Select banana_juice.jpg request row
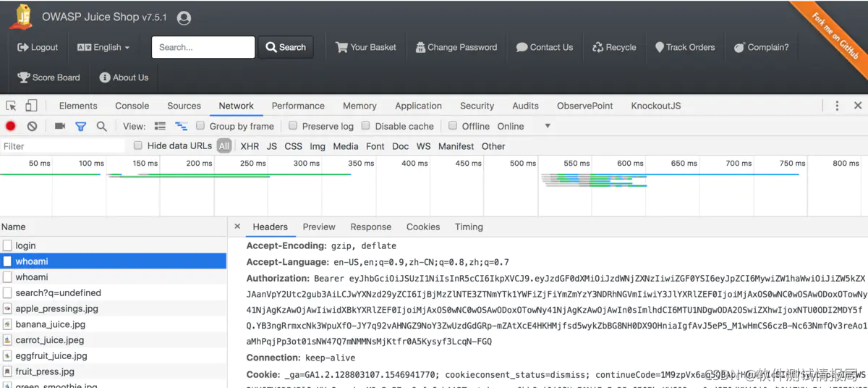868x388 pixels. (x=114, y=324)
